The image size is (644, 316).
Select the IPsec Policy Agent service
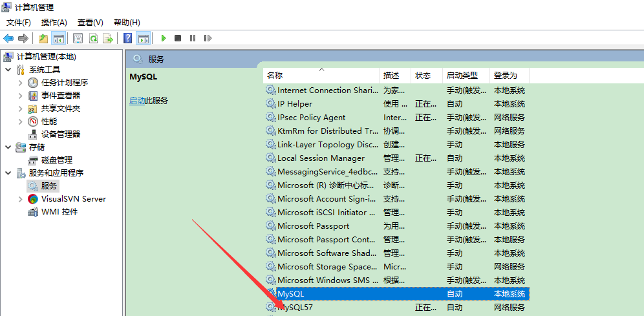coord(397,118)
